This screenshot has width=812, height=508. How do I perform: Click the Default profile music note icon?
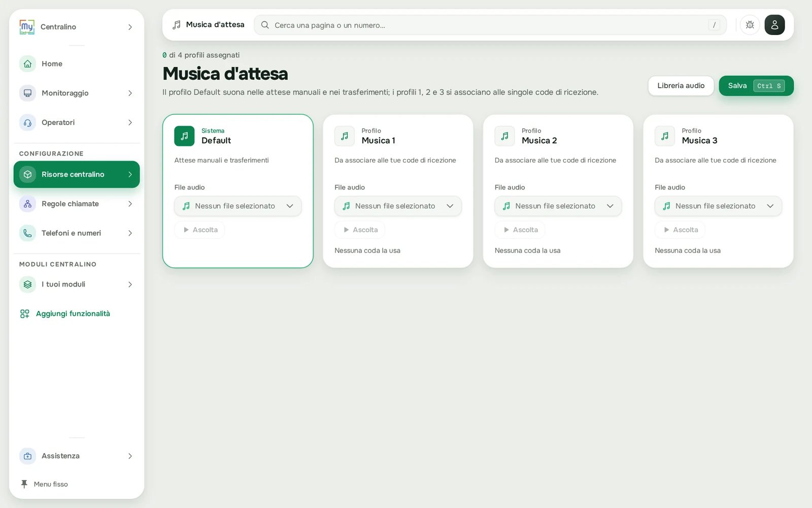(x=184, y=136)
